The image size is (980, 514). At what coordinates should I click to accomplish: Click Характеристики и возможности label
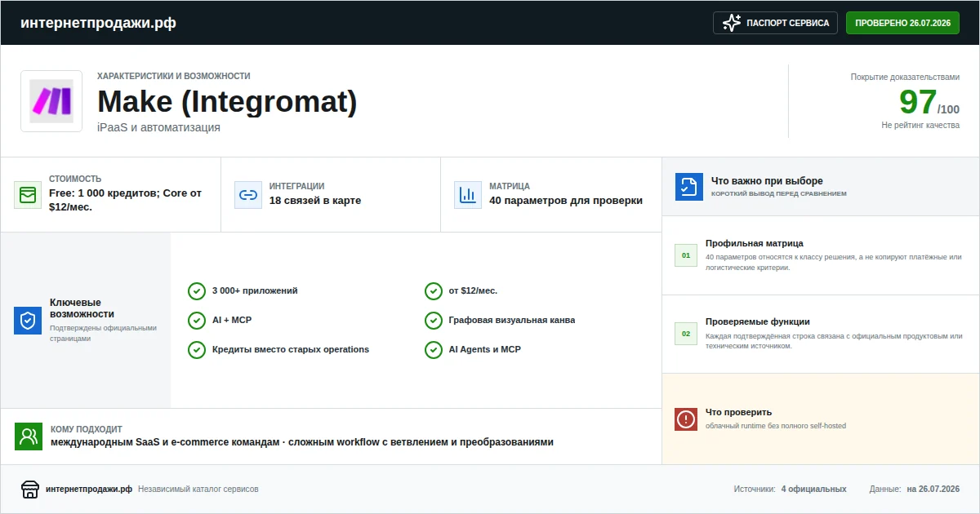pyautogui.click(x=174, y=76)
